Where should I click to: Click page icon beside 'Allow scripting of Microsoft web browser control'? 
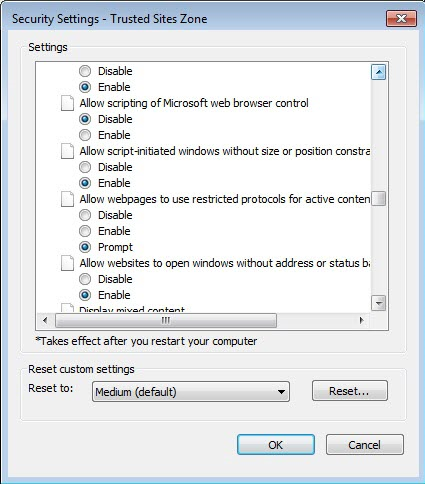point(67,103)
